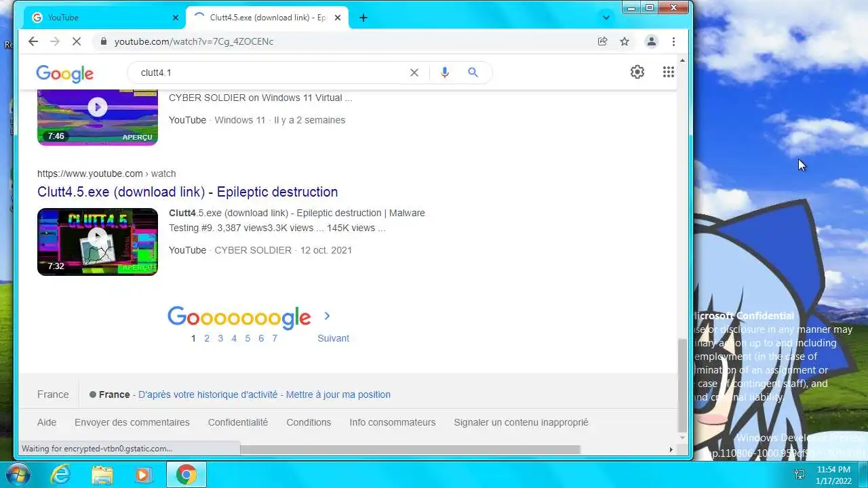Click Envoyer des commentaires footer link
The image size is (868, 488).
132,422
